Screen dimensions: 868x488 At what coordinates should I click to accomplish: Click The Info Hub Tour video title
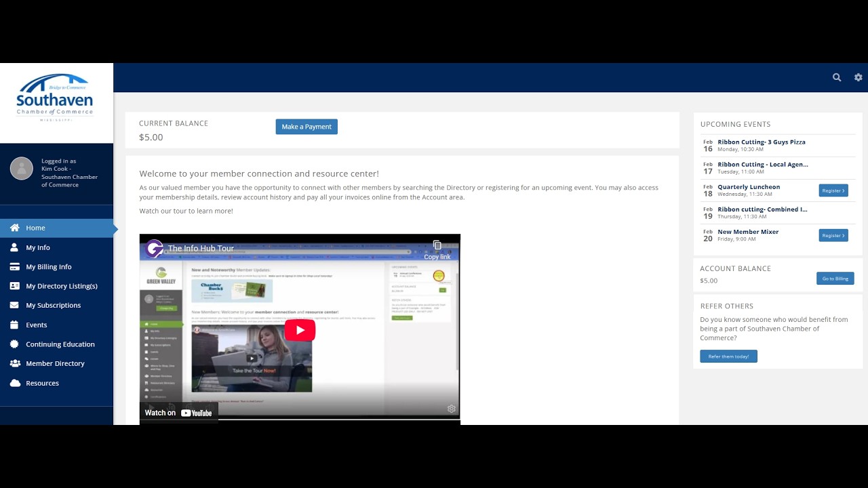pos(201,248)
